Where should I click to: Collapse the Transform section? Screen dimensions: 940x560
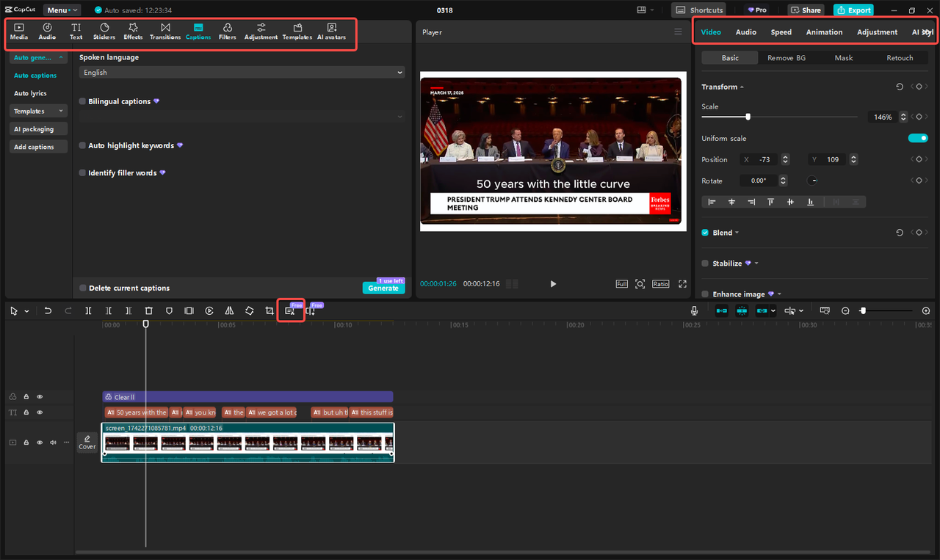click(741, 87)
